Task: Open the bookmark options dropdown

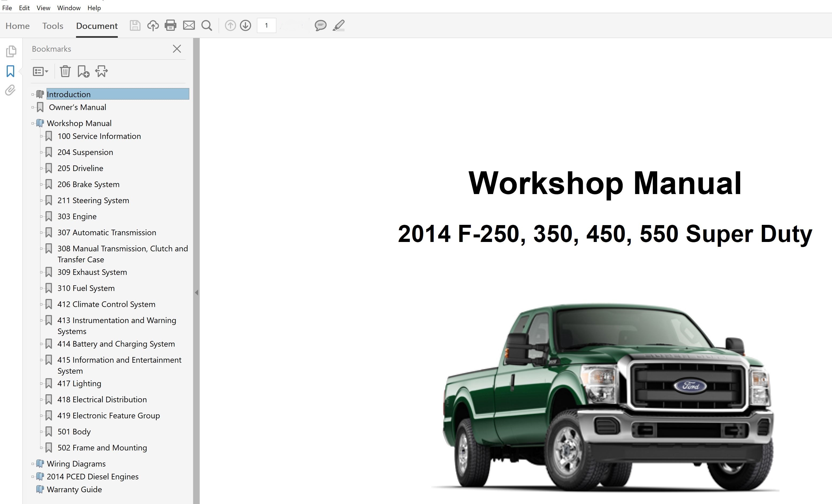Action: (x=40, y=71)
